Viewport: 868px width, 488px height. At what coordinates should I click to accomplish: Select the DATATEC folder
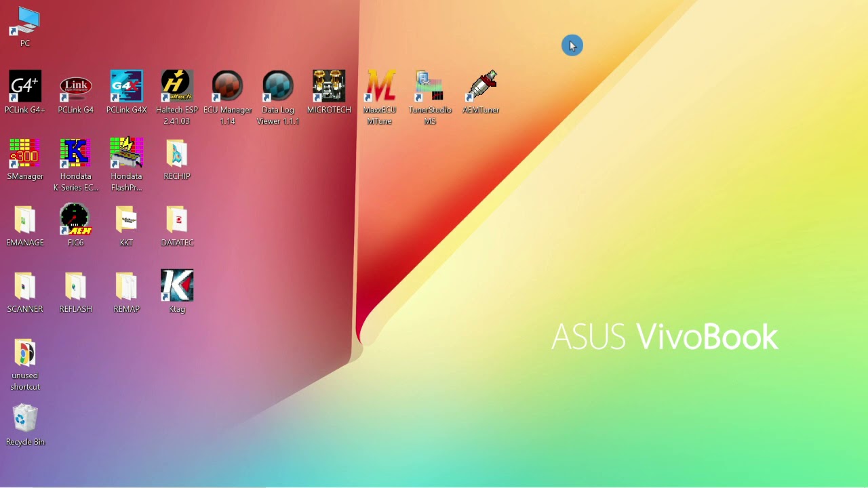[177, 226]
